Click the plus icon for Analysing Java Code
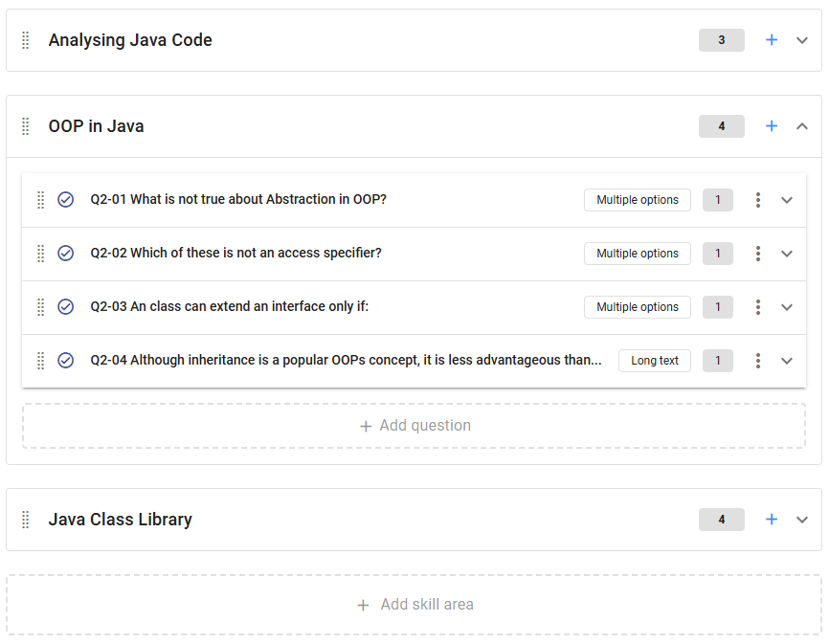829x644 pixels. click(x=772, y=40)
